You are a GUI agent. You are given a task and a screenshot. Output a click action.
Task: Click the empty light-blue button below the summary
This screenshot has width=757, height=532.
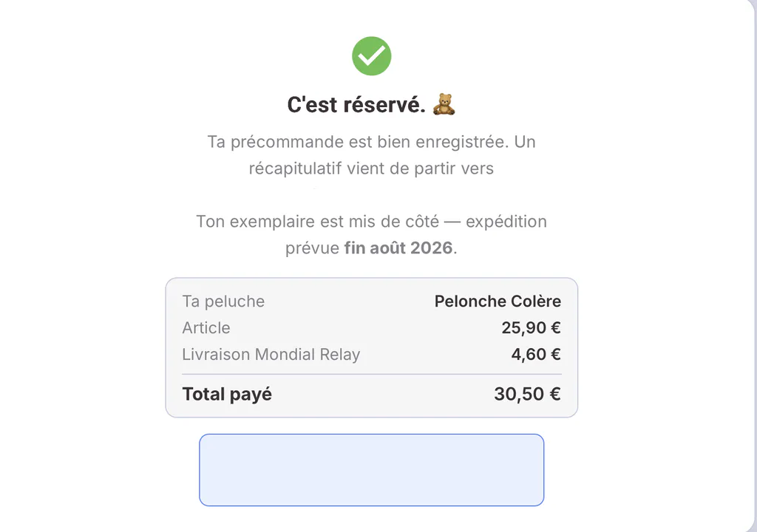pyautogui.click(x=371, y=470)
